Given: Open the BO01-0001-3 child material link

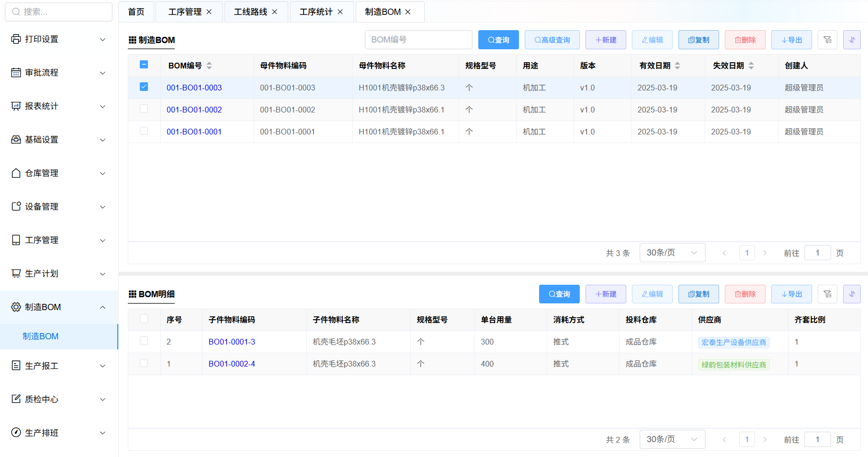Looking at the screenshot, I should 232,342.
